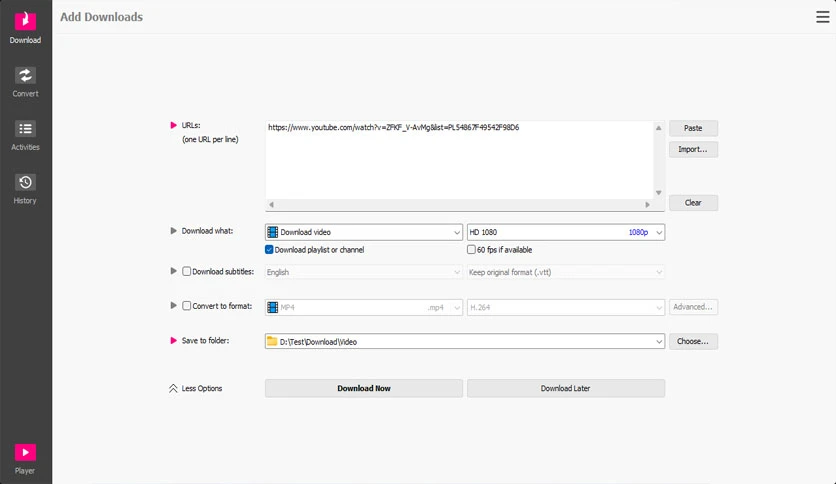
Task: Enable Download subtitles checkbox
Action: point(187,271)
